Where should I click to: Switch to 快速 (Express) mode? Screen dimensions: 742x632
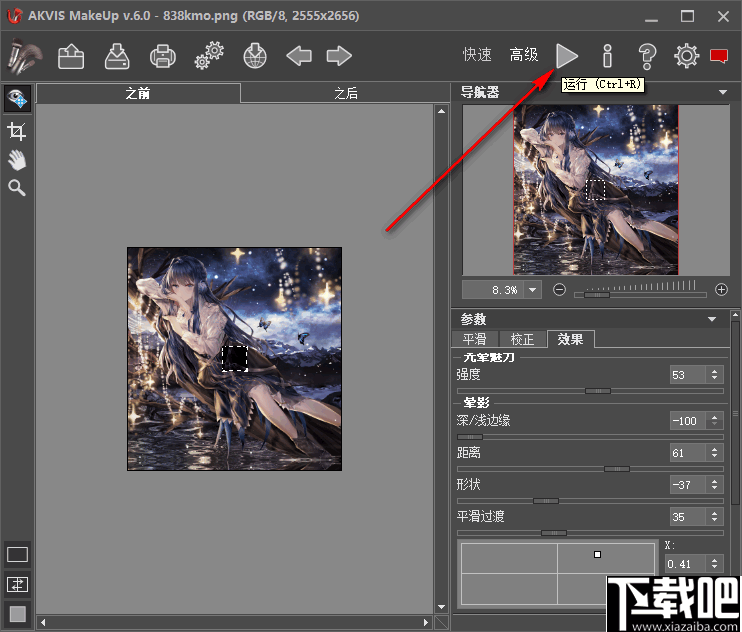(477, 55)
